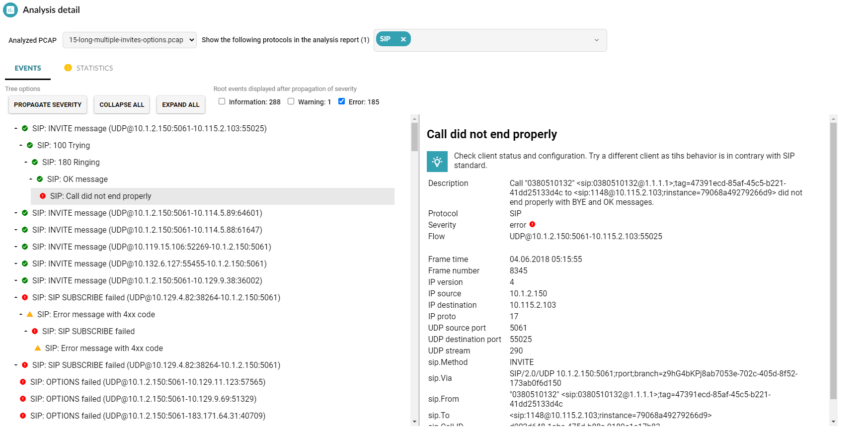
Task: Click green check icon beside 180 Ringing
Action: coord(35,163)
